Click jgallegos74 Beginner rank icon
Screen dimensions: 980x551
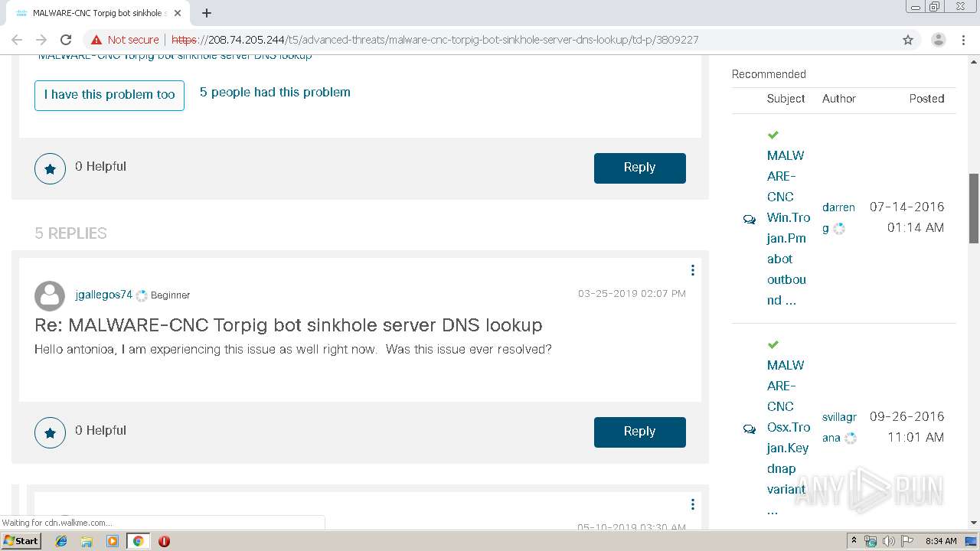pyautogui.click(x=142, y=295)
